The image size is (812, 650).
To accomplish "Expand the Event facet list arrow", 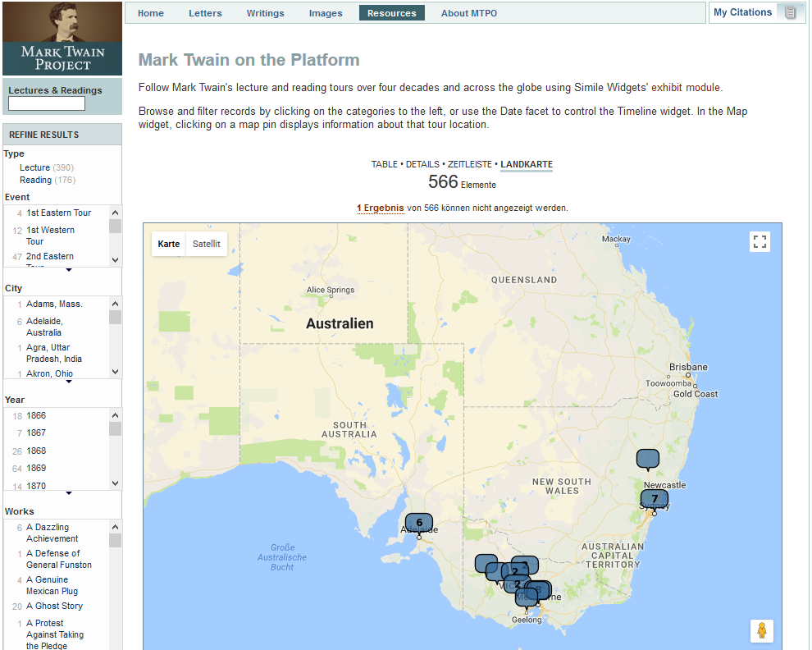I will pyautogui.click(x=69, y=269).
